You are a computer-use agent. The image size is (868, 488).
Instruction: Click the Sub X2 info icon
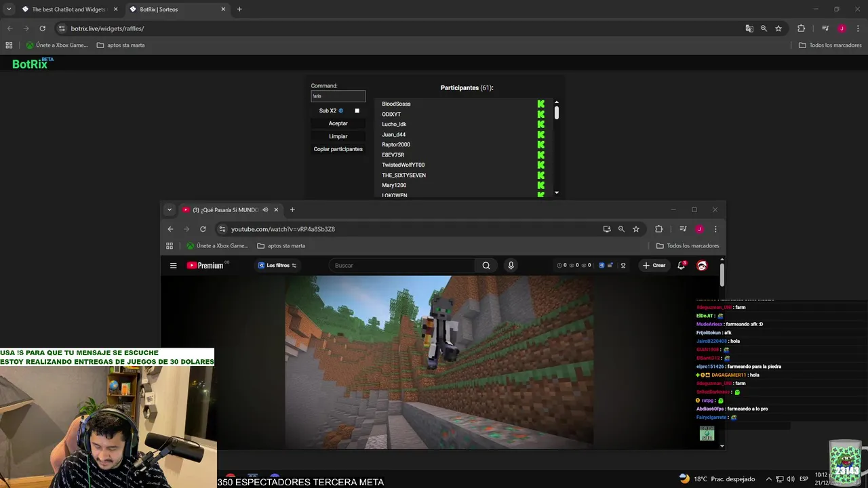[341, 110]
